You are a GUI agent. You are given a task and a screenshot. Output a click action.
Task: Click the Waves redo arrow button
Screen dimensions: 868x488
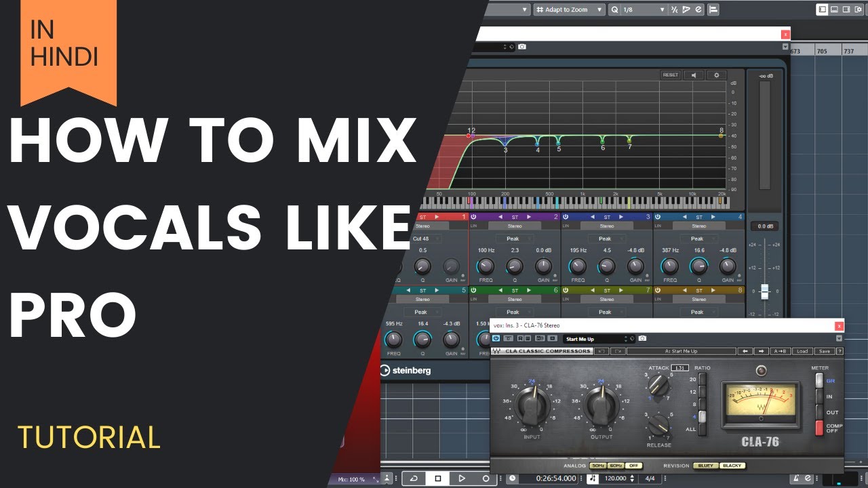(x=618, y=351)
